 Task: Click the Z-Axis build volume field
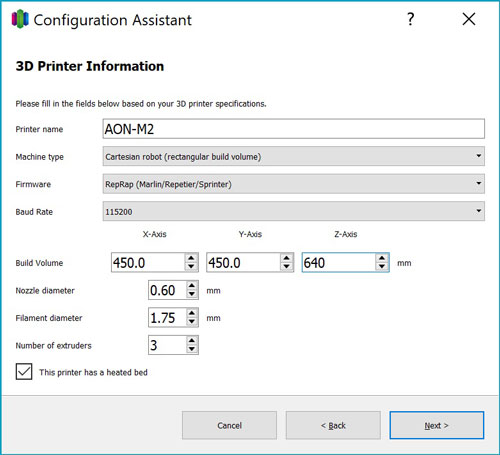[339, 263]
